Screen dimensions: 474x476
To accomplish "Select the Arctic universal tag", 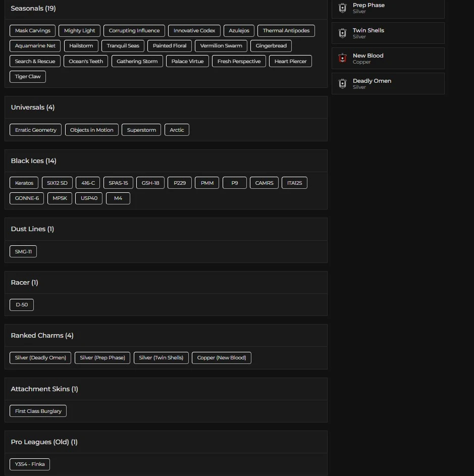I will (177, 130).
